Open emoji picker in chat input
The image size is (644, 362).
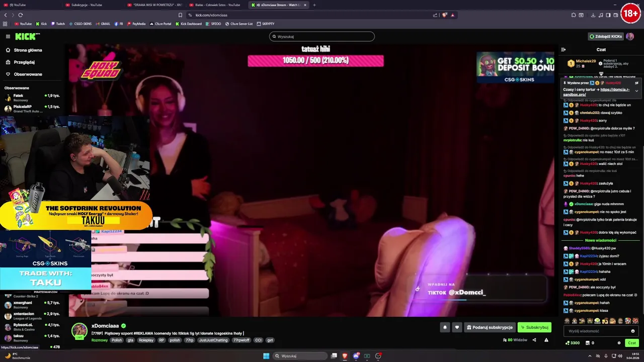click(633, 331)
